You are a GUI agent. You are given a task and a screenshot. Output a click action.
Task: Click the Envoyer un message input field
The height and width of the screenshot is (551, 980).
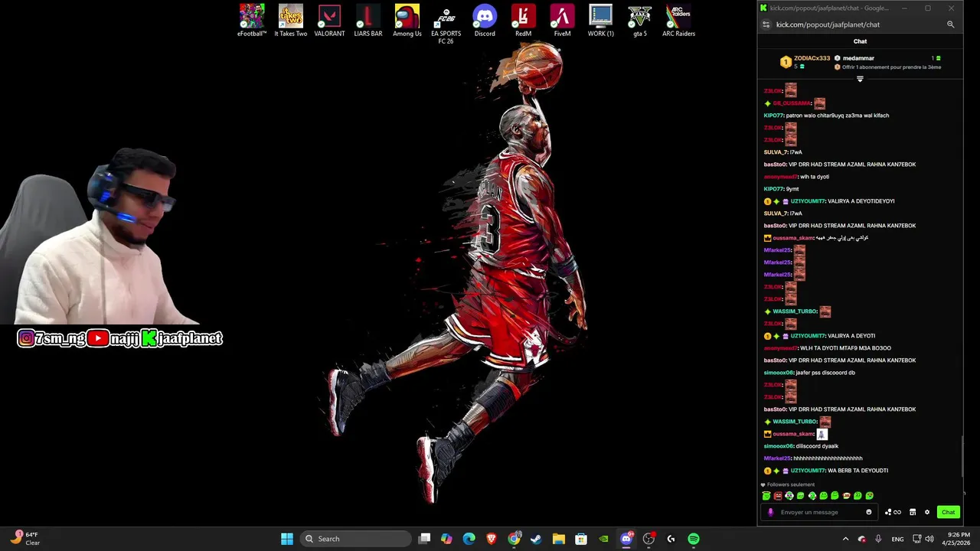coord(821,512)
